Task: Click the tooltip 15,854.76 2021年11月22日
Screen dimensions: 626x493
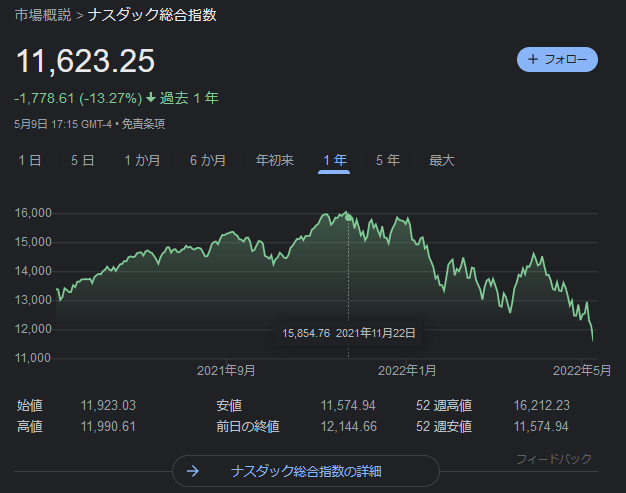Action: [349, 333]
